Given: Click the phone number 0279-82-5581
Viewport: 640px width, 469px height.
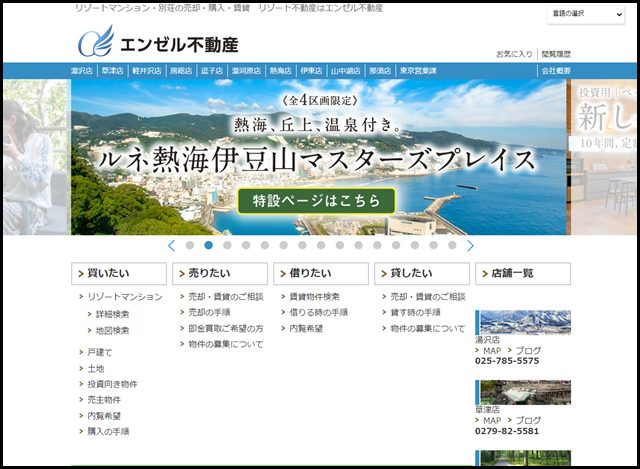Looking at the screenshot, I should 507,431.
